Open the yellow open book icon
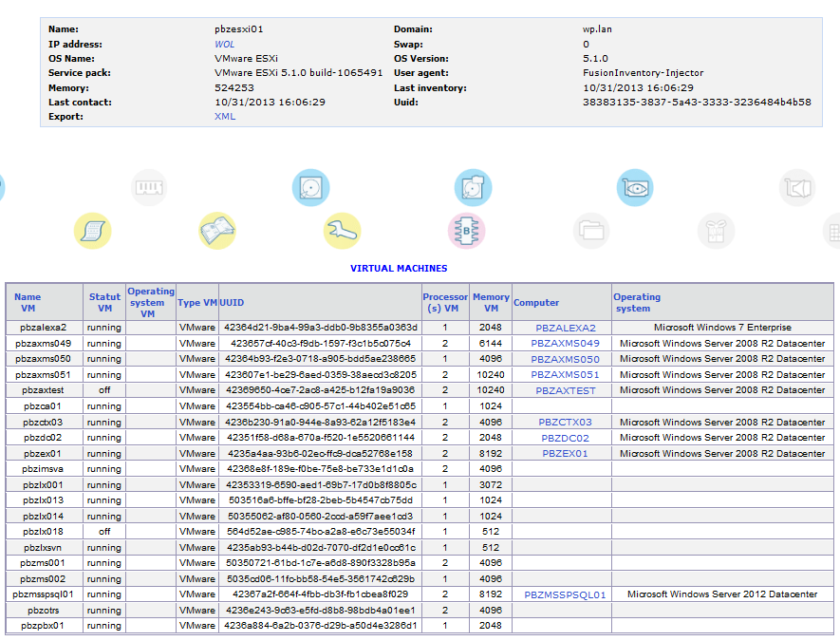 217,231
